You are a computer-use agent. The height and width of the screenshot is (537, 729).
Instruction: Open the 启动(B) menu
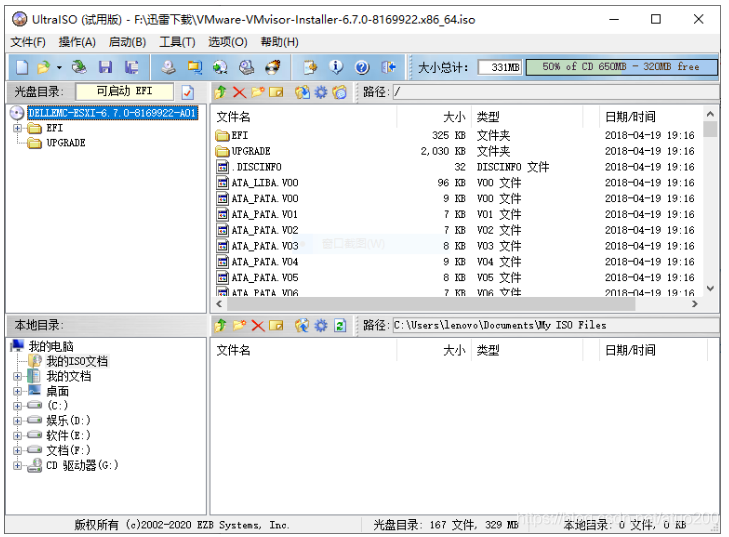[x=127, y=42]
